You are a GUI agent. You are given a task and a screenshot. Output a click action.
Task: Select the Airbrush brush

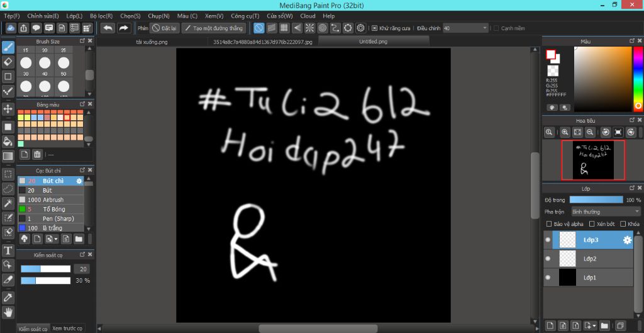coord(51,200)
